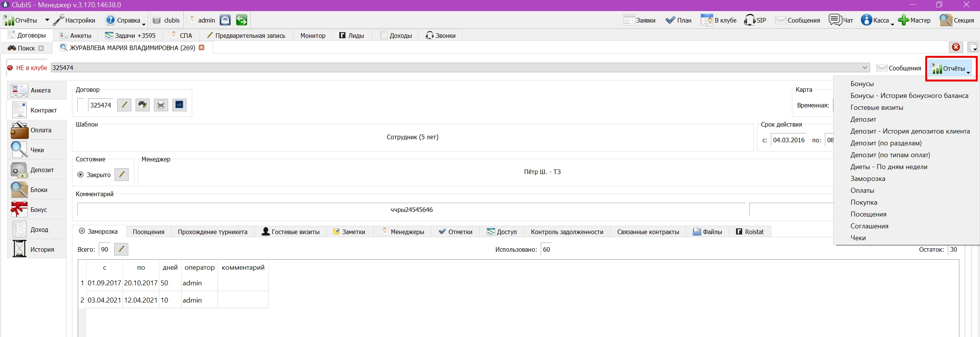The image size is (980, 337).
Task: Click the clubis database icon
Action: pos(157,20)
